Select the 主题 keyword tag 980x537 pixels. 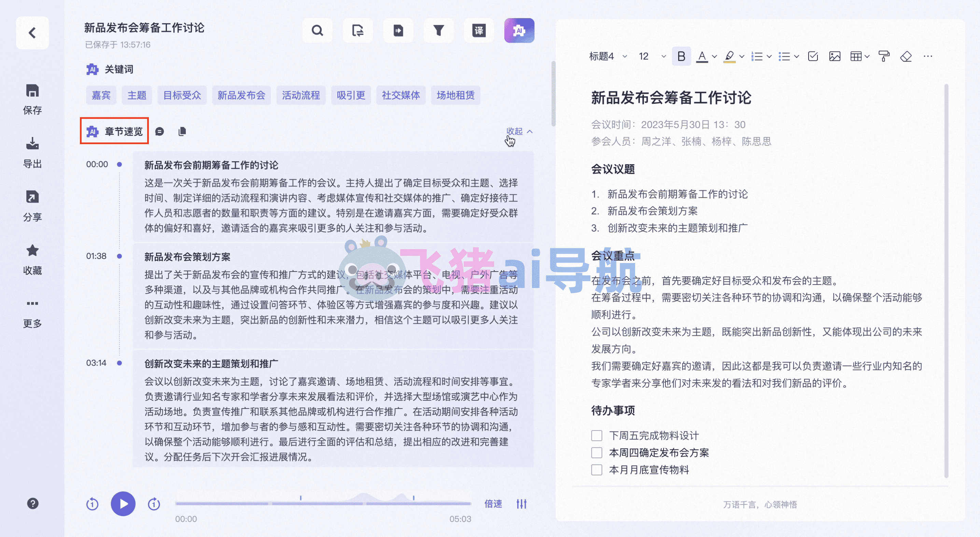[137, 95]
